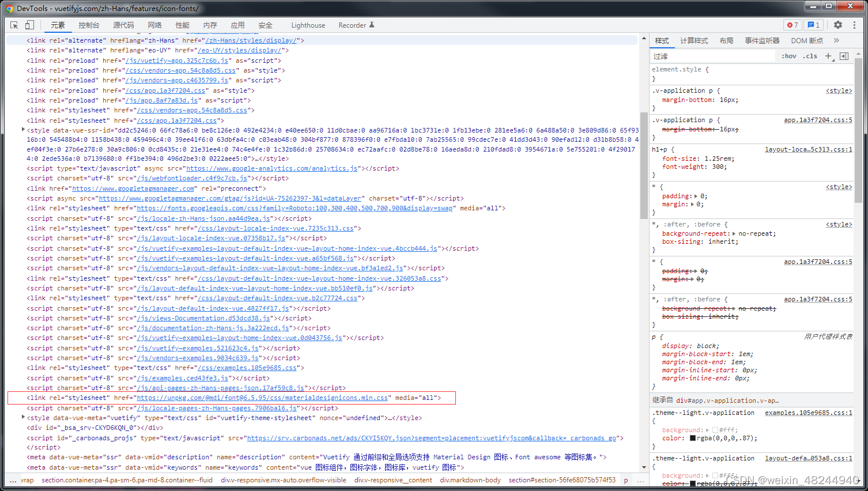The height and width of the screenshot is (491, 868).
Task: Activate the inspect element cursor tool
Action: (14, 25)
